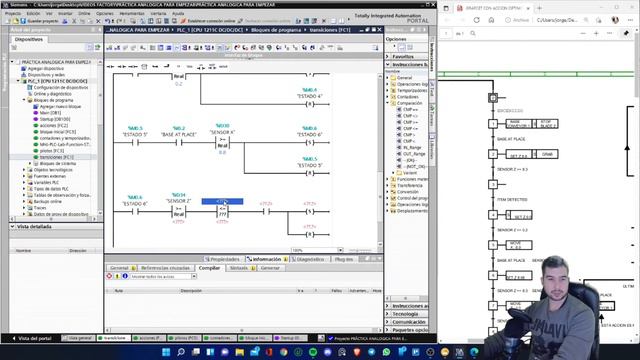Image resolution: width=640 pixels, height=360 pixels.
Task: Switch to the Diagnóstico tab
Action: click(x=308, y=259)
